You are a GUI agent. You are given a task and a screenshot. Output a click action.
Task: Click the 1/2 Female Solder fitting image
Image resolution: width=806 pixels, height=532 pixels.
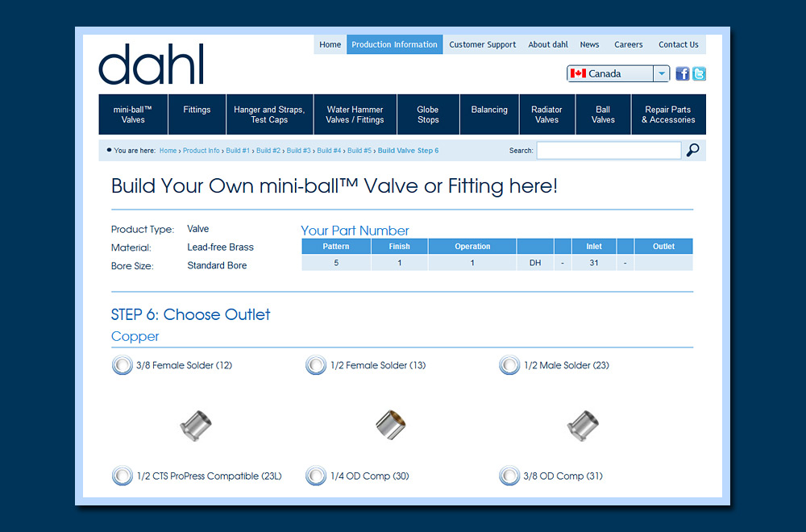[x=391, y=425]
